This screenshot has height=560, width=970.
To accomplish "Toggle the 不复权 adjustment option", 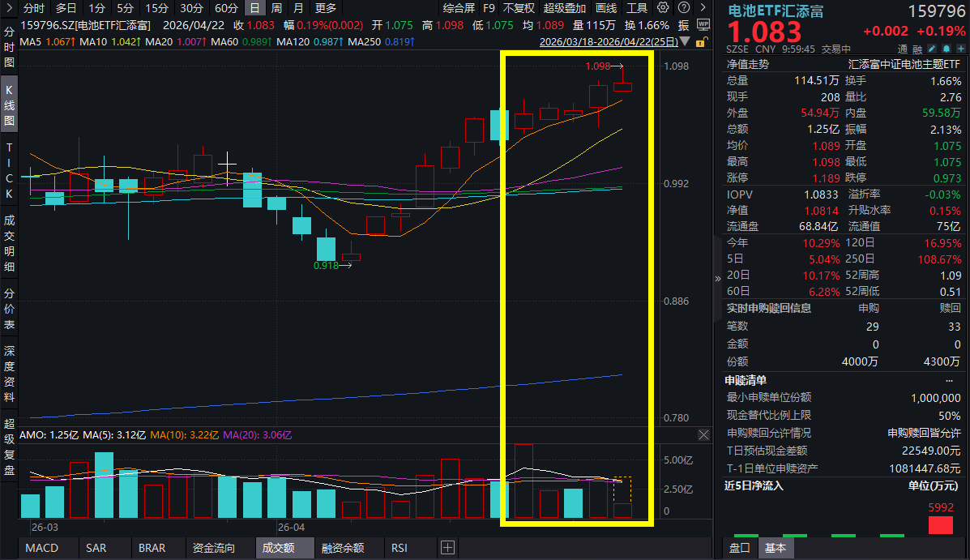I will pos(519,8).
